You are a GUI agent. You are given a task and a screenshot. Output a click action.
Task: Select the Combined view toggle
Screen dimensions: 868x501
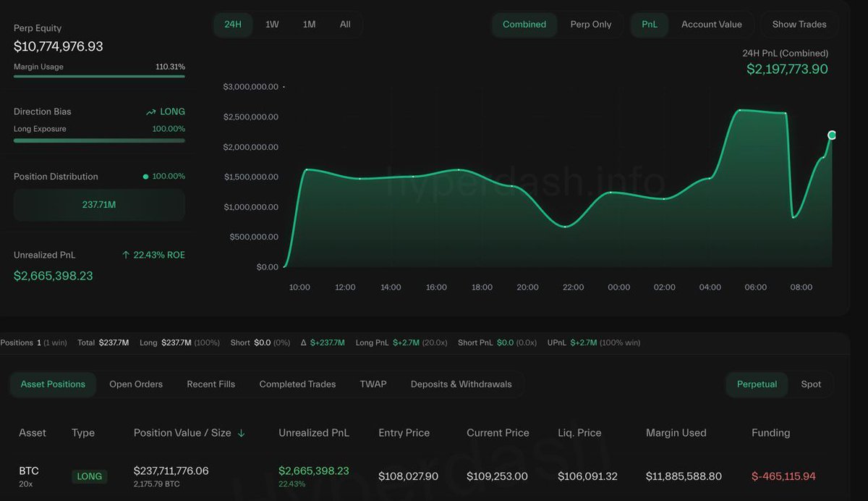coord(524,24)
